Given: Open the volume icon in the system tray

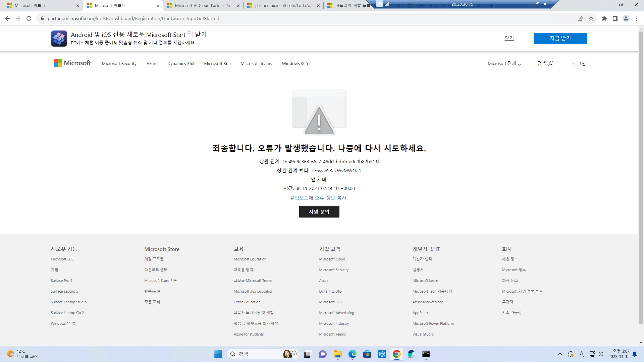Looking at the screenshot, I should (600, 354).
